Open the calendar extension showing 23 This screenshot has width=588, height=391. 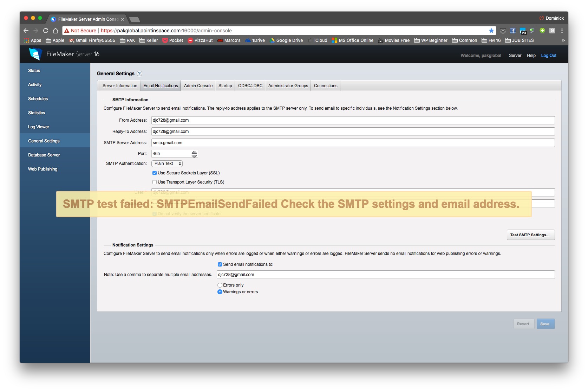coord(523,31)
